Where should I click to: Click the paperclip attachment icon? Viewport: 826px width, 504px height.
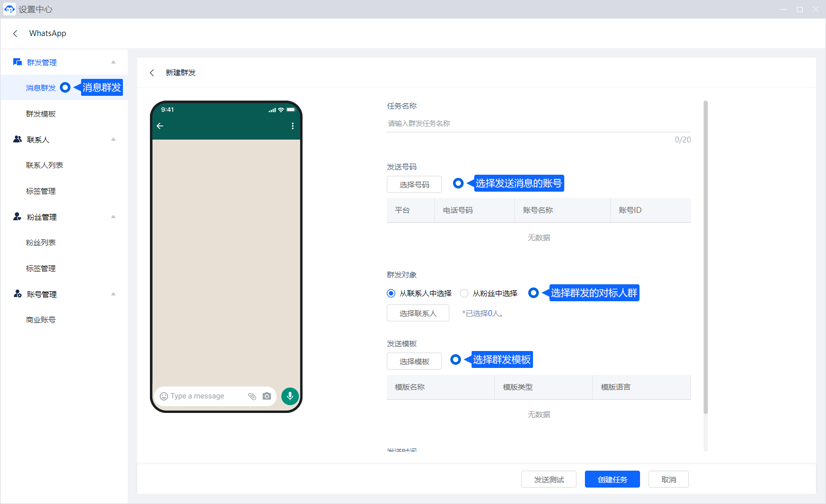(252, 396)
